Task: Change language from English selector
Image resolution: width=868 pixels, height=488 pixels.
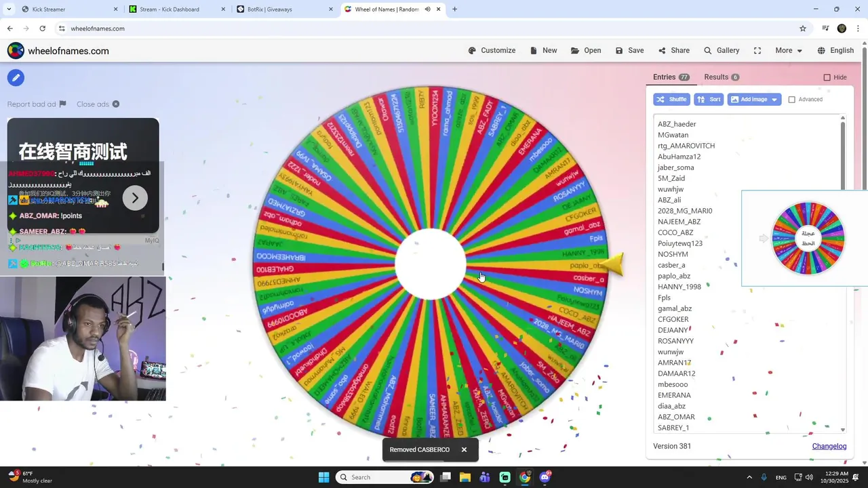Action: (835, 51)
